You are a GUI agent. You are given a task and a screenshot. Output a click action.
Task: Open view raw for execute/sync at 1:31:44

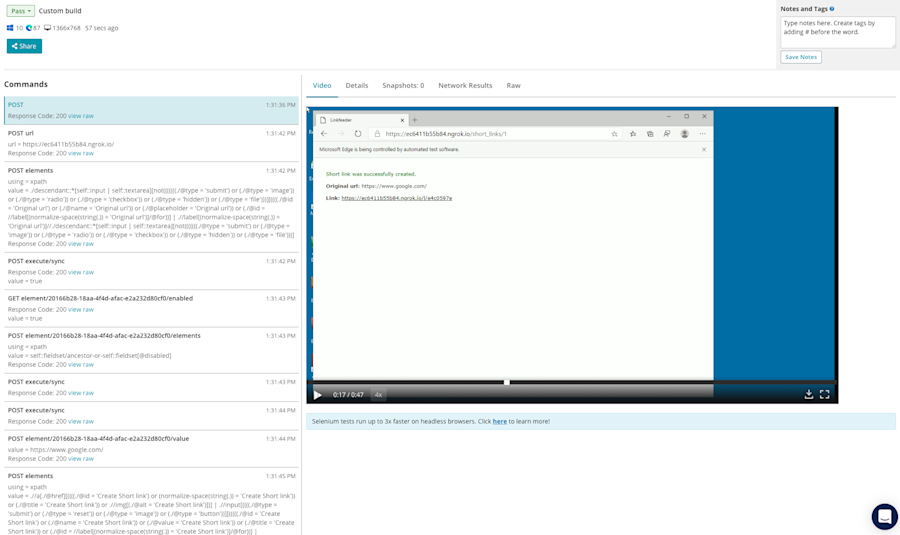pyautogui.click(x=81, y=421)
